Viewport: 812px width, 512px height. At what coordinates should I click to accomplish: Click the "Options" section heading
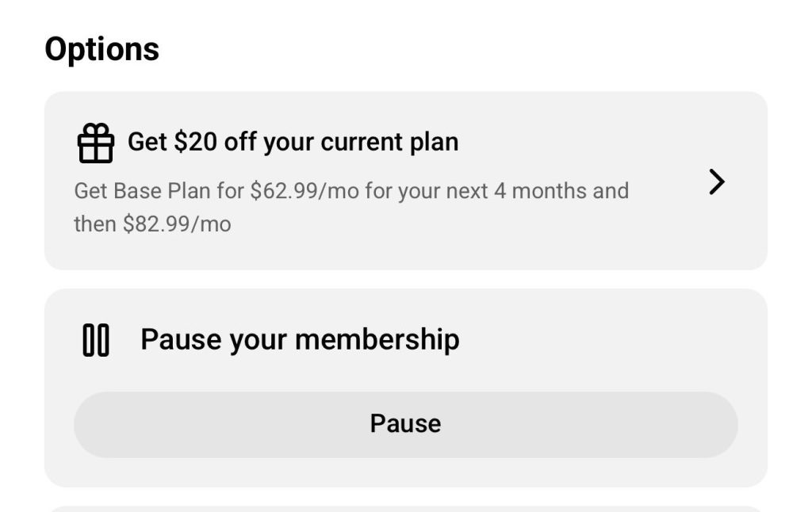(101, 49)
